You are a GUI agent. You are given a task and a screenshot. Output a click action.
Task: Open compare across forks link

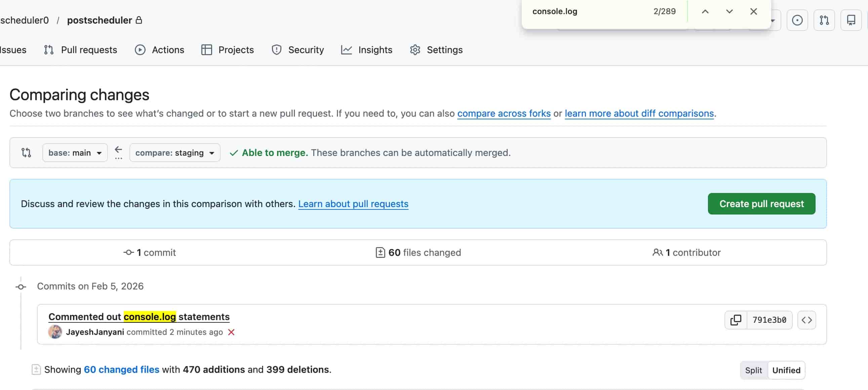504,114
